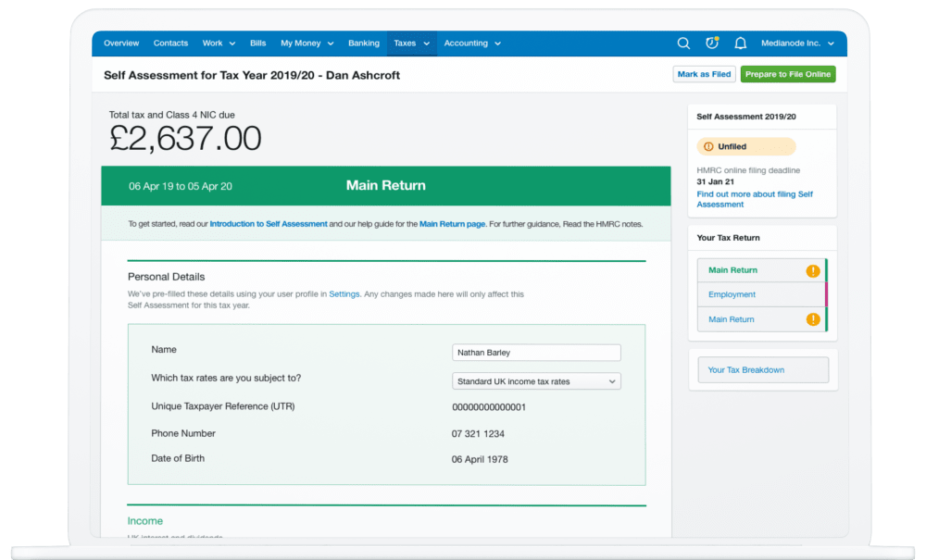Expand the Work dropdown menu
The image size is (926, 560).
click(219, 44)
